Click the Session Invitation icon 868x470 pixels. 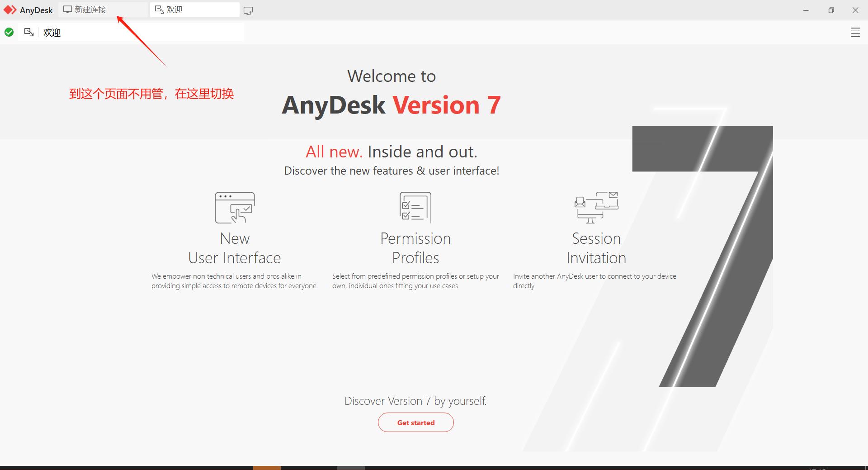[x=596, y=208]
